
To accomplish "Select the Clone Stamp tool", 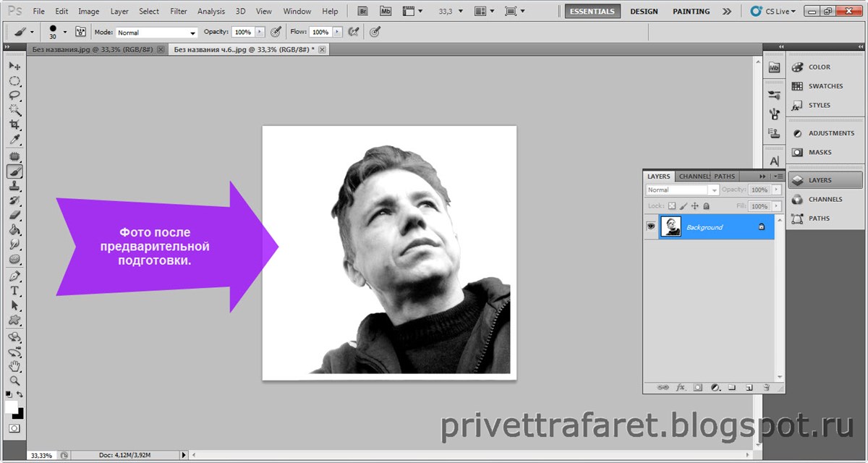I will pos(14,186).
